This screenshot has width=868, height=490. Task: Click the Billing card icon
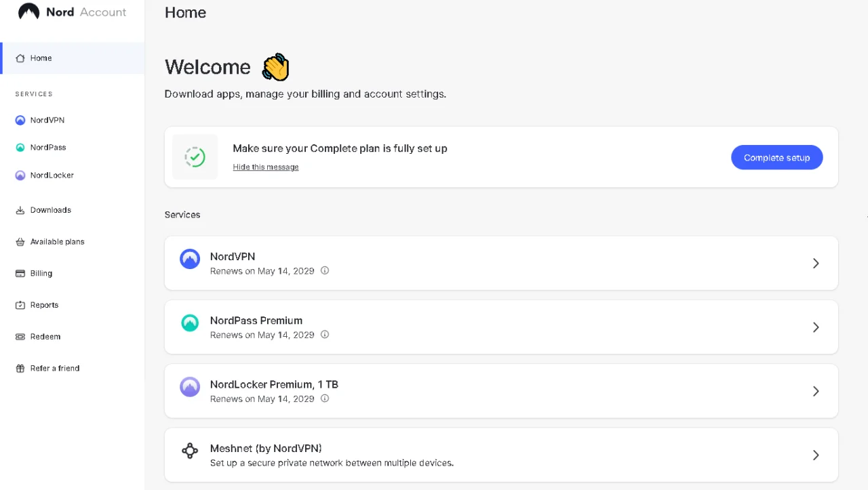(20, 274)
